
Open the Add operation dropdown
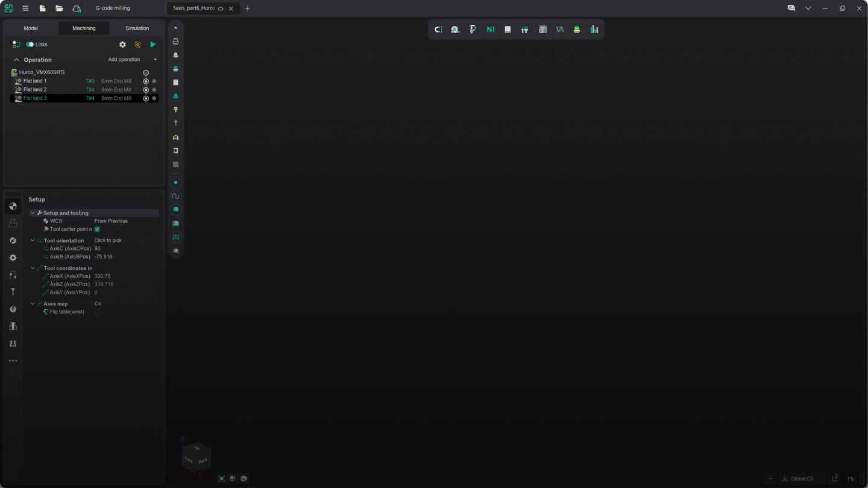click(132, 60)
